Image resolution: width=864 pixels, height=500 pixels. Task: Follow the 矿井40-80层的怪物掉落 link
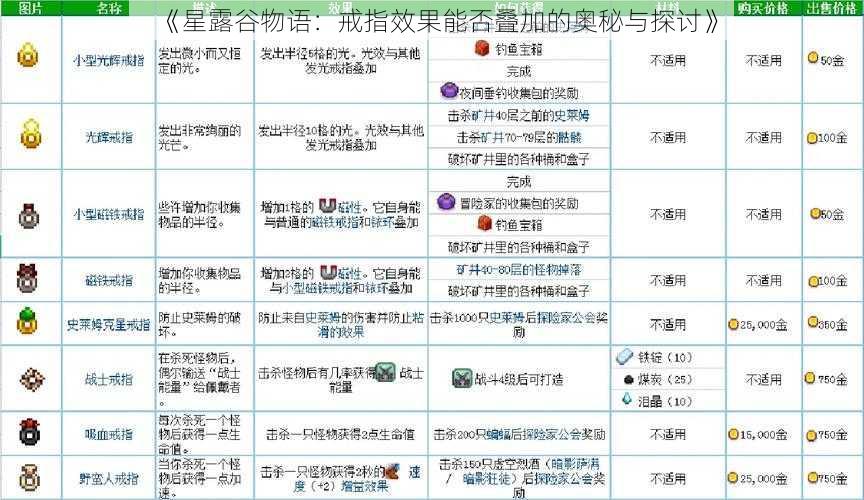(519, 270)
